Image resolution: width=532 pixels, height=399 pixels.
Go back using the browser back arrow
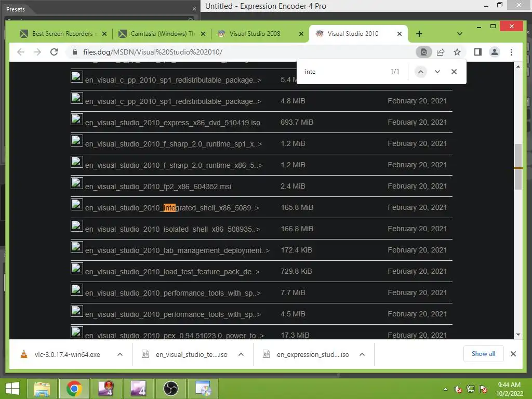[21, 52]
